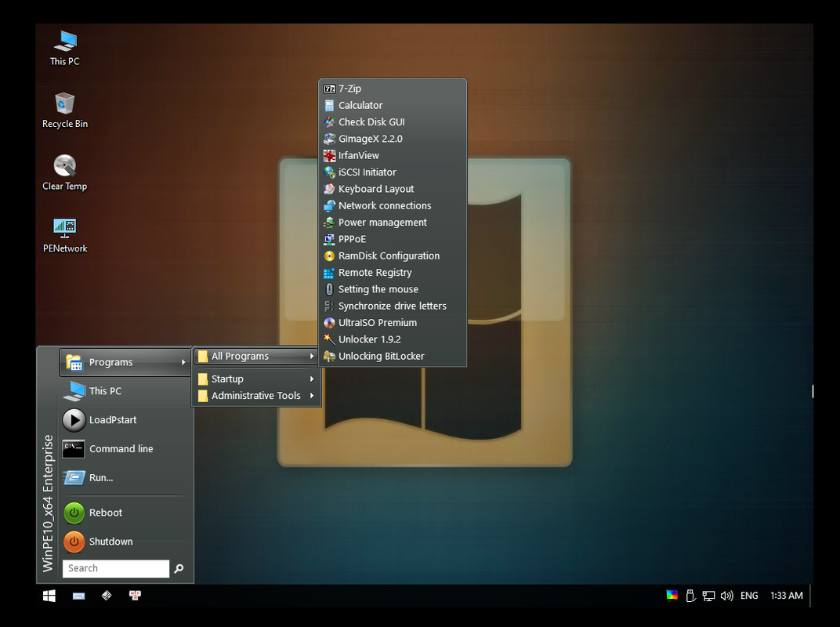Viewport: 840px width, 627px height.
Task: Expand the Programs submenu arrow
Action: pos(183,362)
